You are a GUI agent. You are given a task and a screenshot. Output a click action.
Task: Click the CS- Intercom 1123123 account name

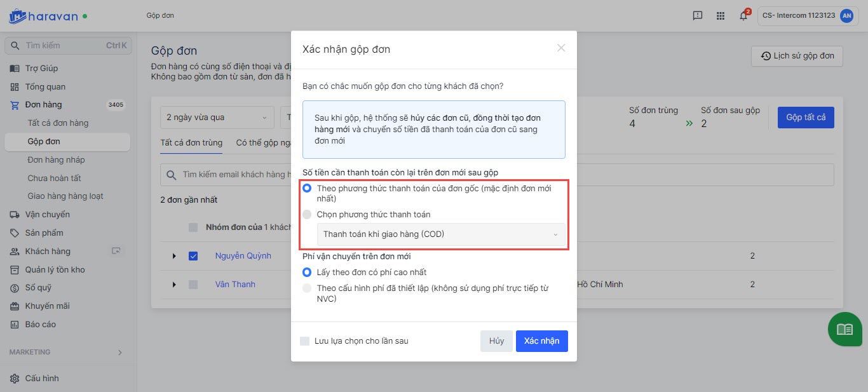coord(798,16)
